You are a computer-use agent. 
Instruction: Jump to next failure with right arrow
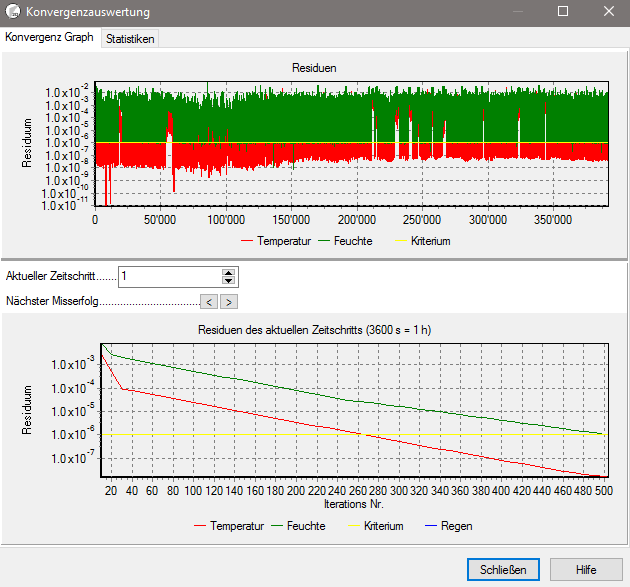229,300
